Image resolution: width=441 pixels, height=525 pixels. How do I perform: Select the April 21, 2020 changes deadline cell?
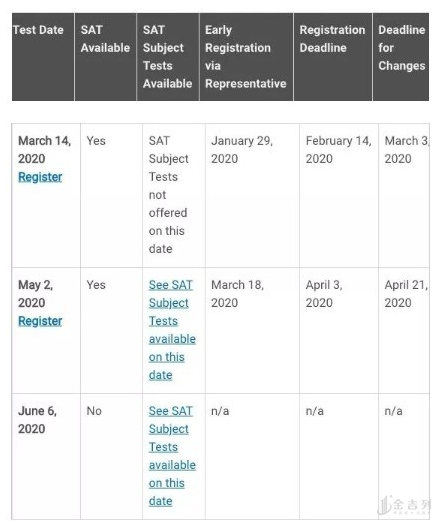[406, 294]
